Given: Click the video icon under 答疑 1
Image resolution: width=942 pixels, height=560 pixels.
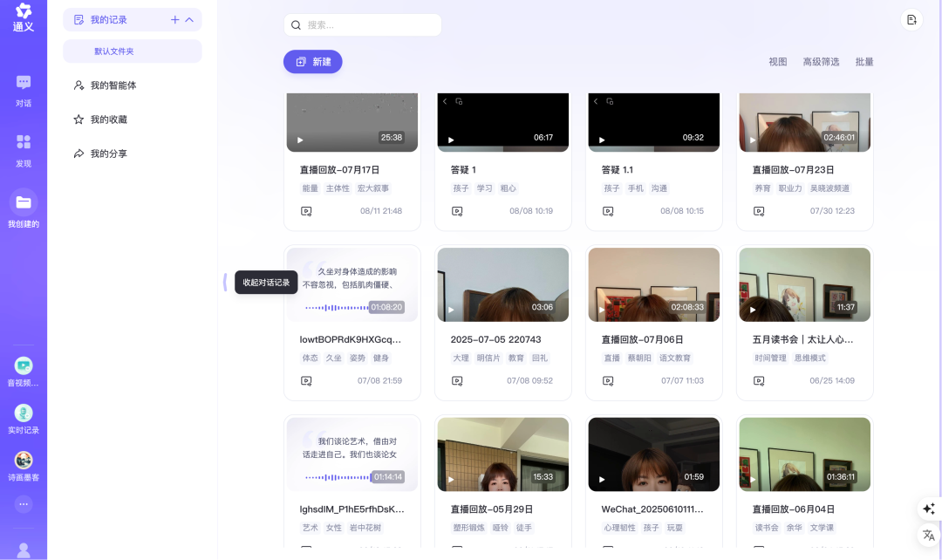Looking at the screenshot, I should tap(457, 211).
